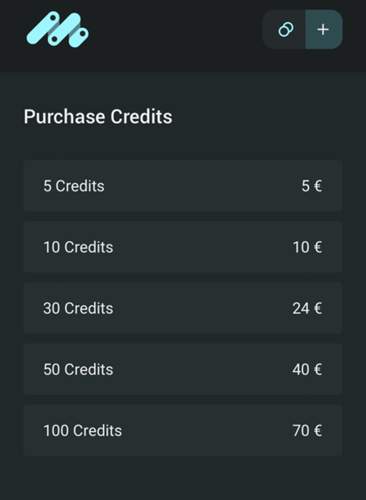
Task: Click the euro symbol next to 70
Action: (318, 431)
